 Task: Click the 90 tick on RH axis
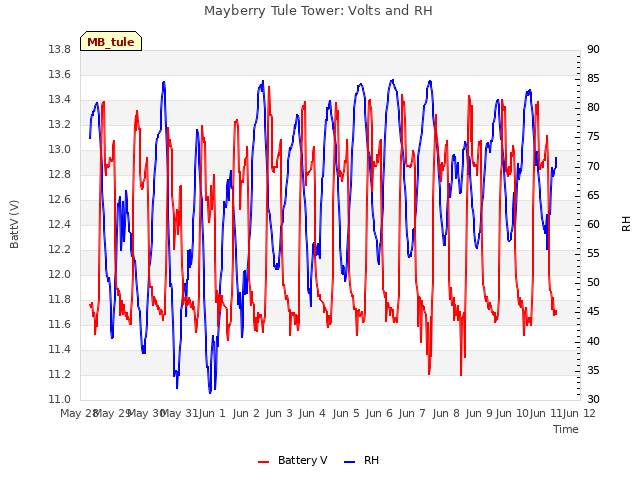593,50
